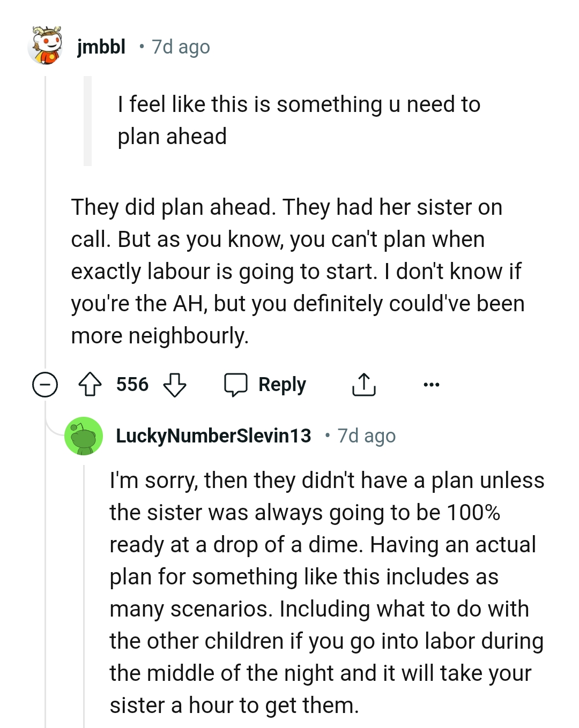579x728 pixels.
Task: Open the overflow options menu for the comment
Action: click(x=432, y=384)
